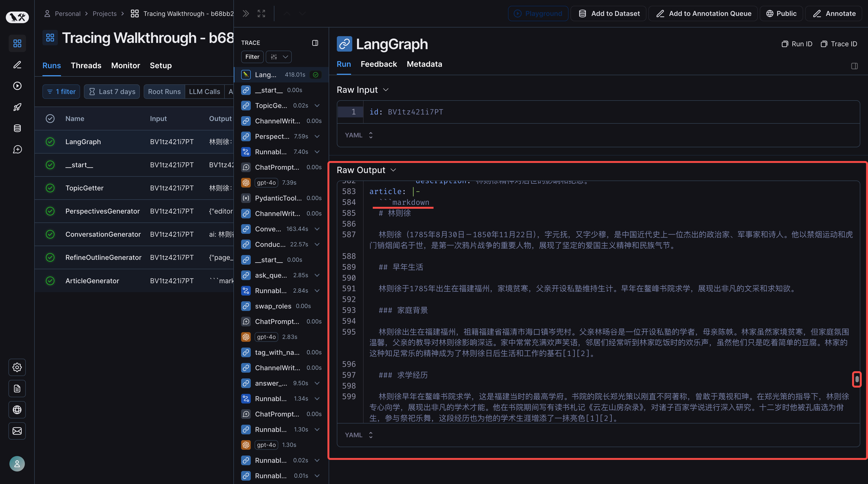This screenshot has height=484, width=868.
Task: Open the playground play icon in sidebar
Action: (x=17, y=86)
